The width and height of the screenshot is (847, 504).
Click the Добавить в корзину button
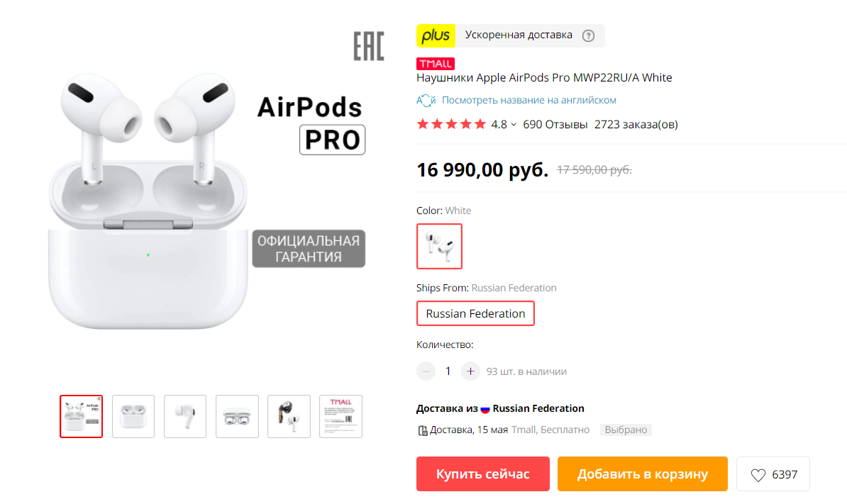tap(642, 474)
